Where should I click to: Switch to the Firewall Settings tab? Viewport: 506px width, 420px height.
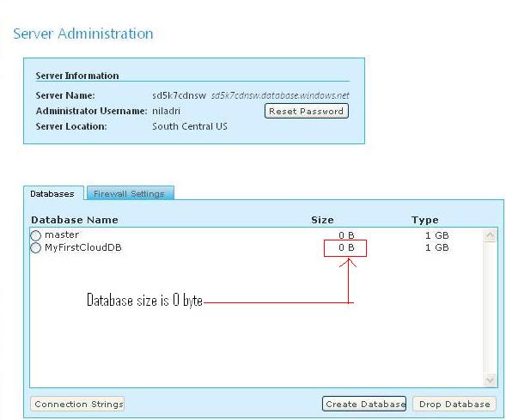pos(130,193)
